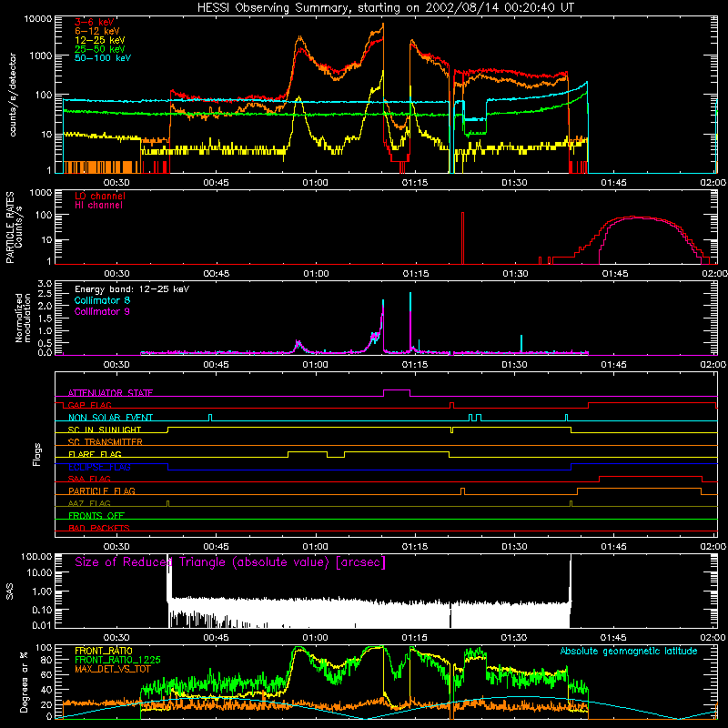728x728 pixels.
Task: Select the NON_SOLAR_EVENT flag label
Action: 110,418
